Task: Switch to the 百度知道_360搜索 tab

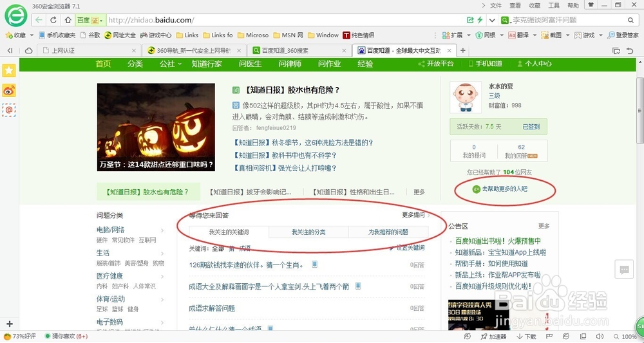Action: click(x=299, y=50)
